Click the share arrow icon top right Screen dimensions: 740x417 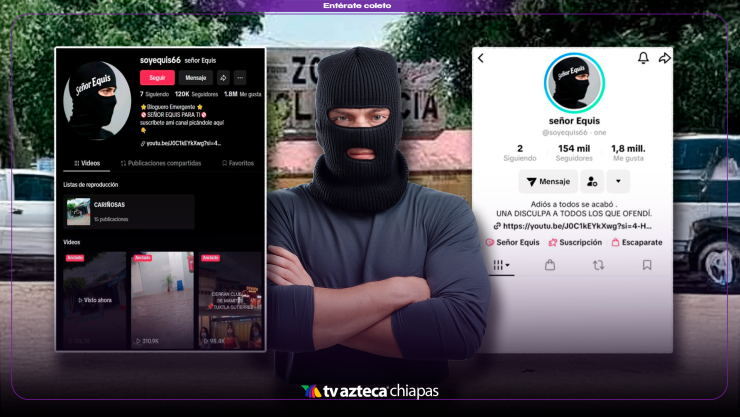coord(664,59)
